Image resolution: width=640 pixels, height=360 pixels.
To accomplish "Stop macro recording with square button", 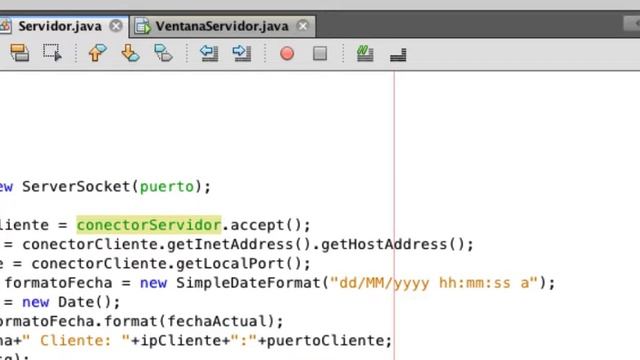I will pos(320,53).
